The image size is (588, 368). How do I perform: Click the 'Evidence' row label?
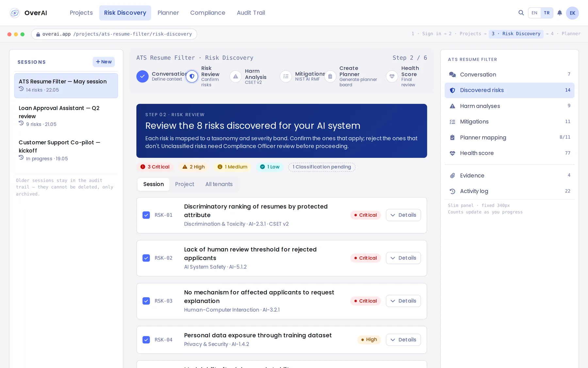click(x=472, y=176)
